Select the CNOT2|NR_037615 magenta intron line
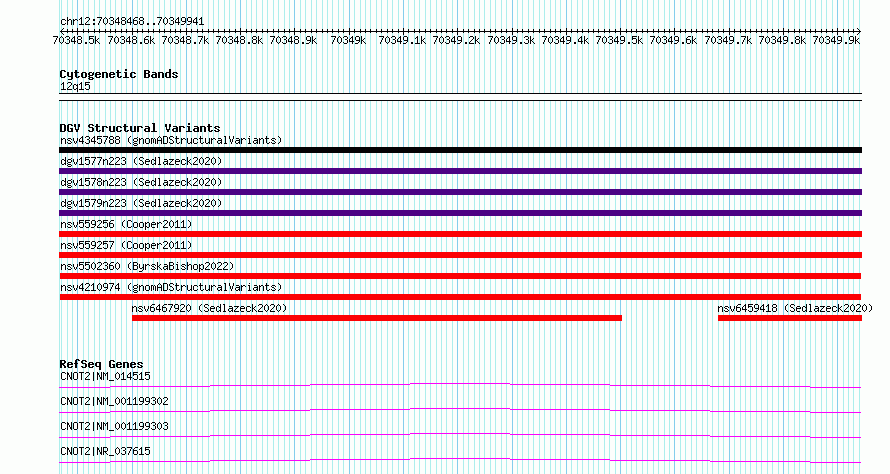The height and width of the screenshot is (474, 890). coord(460,460)
